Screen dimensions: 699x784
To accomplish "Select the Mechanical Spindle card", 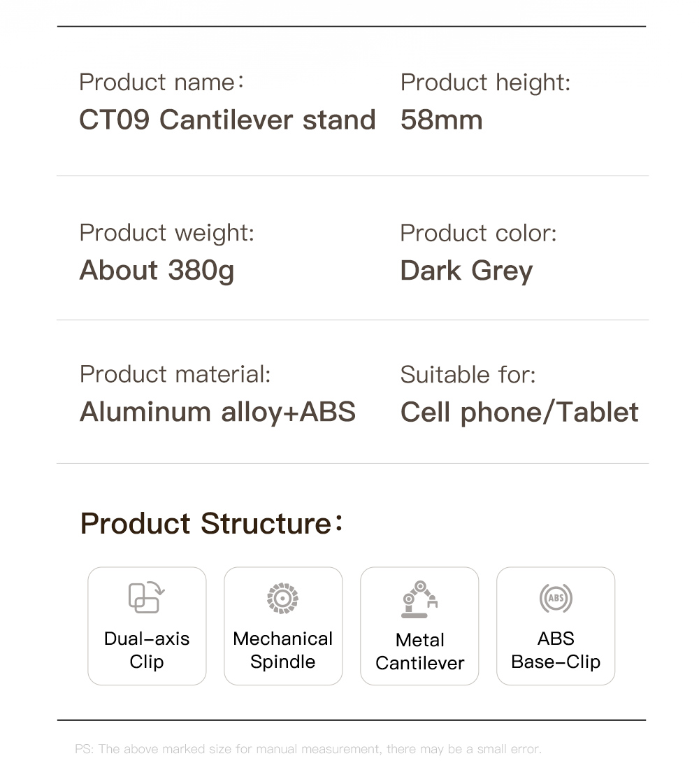I will coord(283,626).
